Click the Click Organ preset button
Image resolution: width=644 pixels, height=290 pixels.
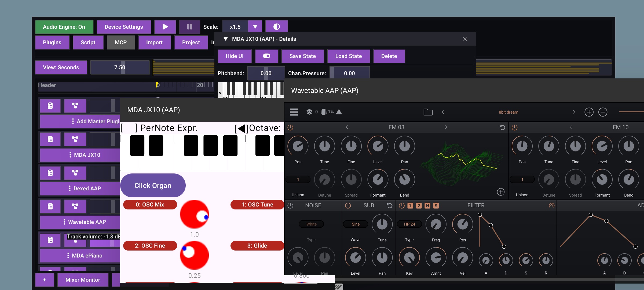pyautogui.click(x=153, y=186)
